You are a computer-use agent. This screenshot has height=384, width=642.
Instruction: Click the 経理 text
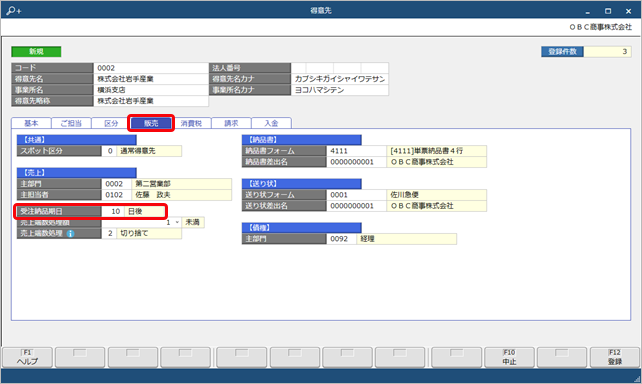click(367, 239)
